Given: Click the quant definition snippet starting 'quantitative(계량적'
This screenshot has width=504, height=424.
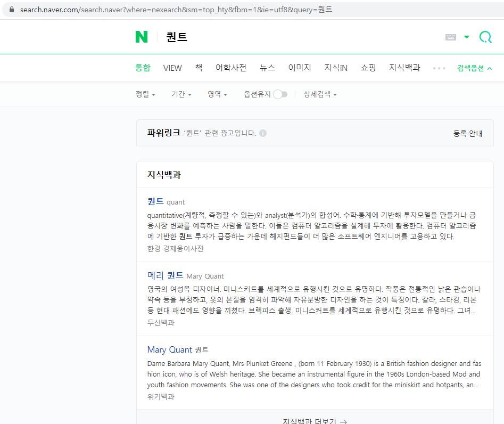Looking at the screenshot, I should click(x=311, y=226).
